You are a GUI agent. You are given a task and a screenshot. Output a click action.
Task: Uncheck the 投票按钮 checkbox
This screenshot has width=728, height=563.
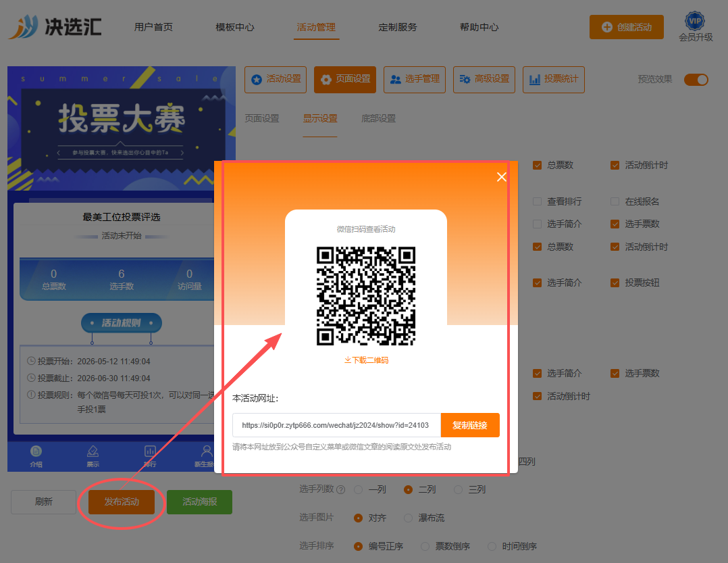coord(615,283)
